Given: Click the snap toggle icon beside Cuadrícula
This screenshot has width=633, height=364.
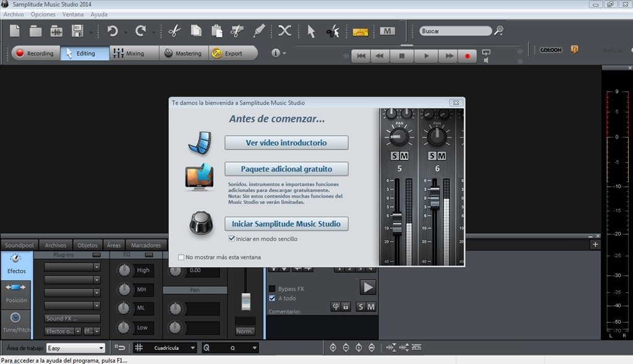Looking at the screenshot, I should pos(119,347).
